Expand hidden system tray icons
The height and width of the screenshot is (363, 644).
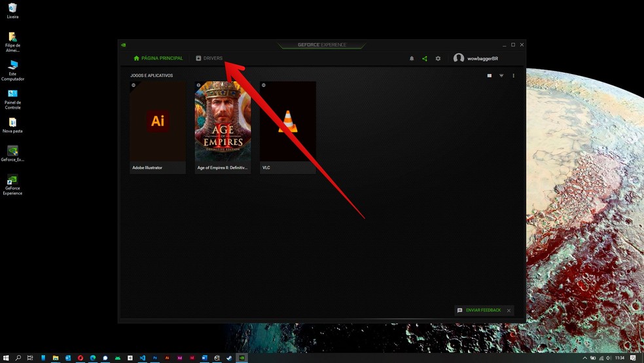click(x=585, y=358)
